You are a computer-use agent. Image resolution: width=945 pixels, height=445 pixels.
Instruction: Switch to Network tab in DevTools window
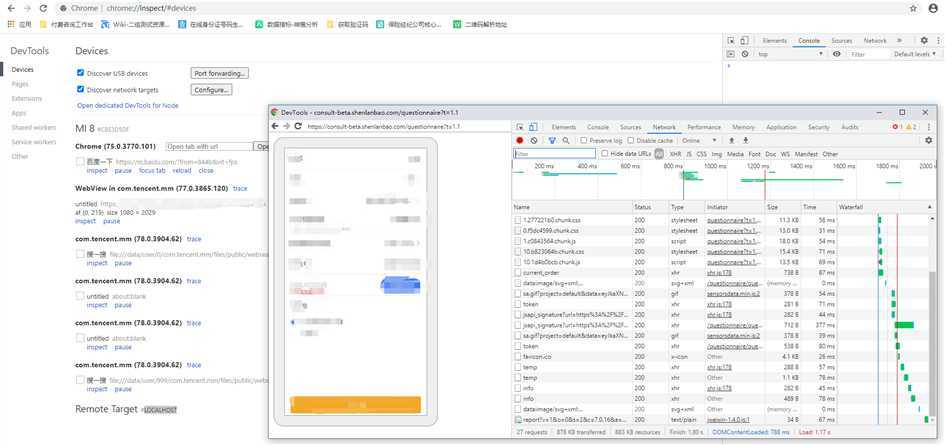click(664, 127)
